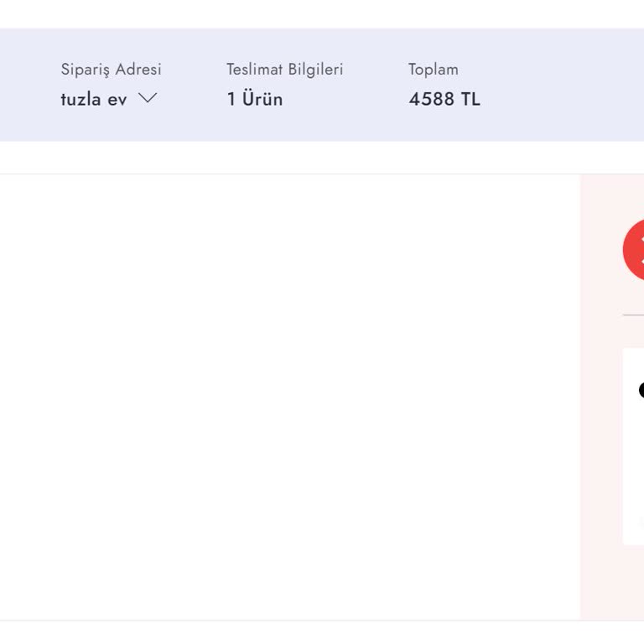
Task: Expand the tuzla ev address chevron
Action: click(148, 98)
